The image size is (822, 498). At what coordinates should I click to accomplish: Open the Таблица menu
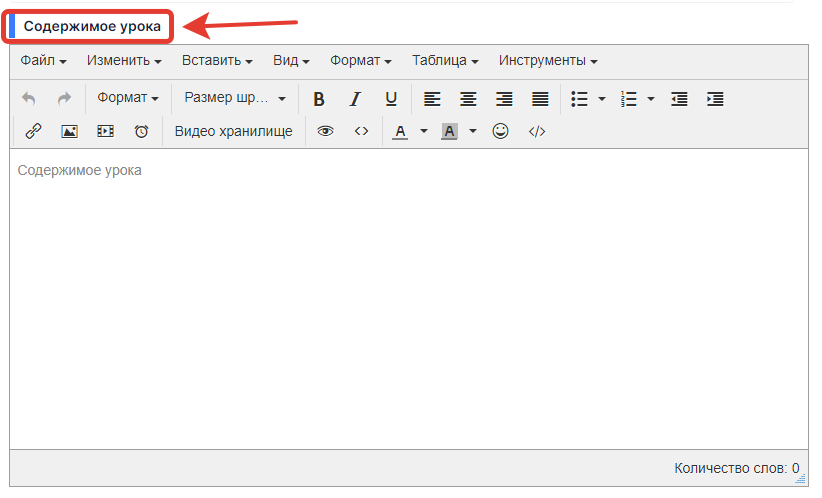(x=445, y=61)
